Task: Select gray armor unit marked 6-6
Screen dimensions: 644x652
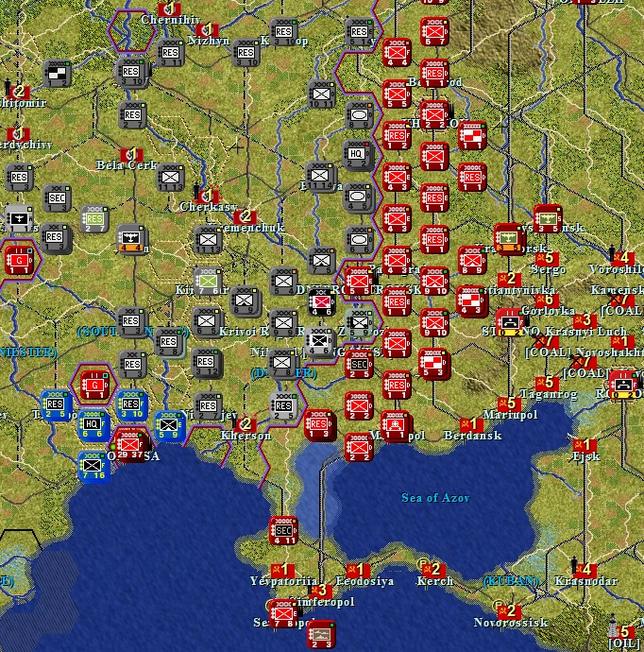Action: [360, 241]
